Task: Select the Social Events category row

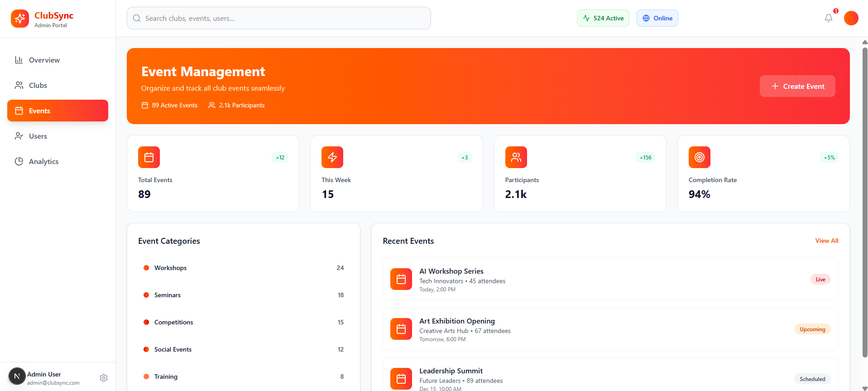Action: 244,349
